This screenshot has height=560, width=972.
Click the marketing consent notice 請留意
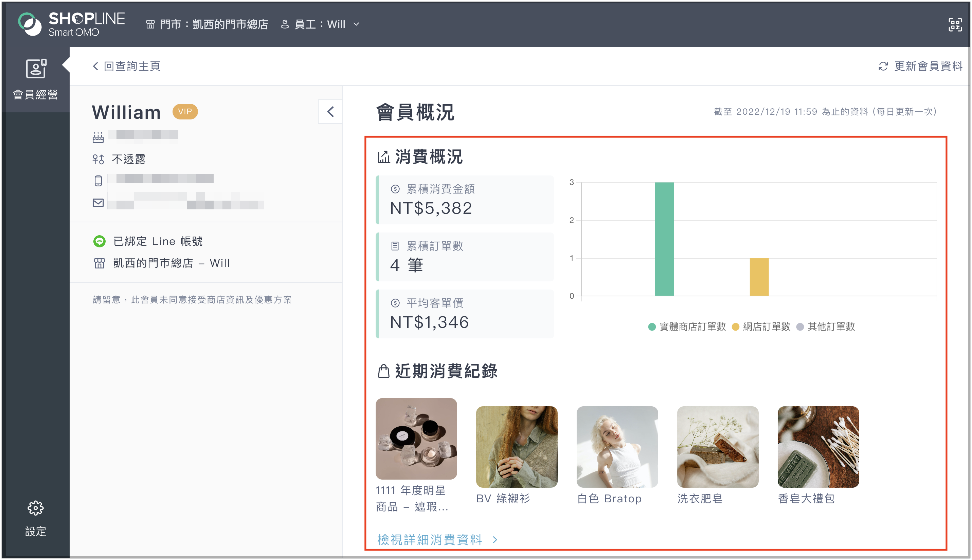pyautogui.click(x=192, y=300)
